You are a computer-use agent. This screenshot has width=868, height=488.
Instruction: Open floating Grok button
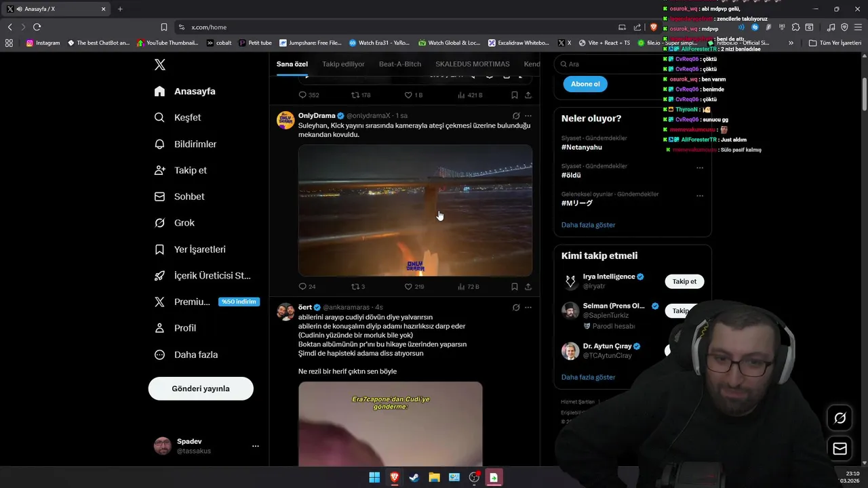(840, 418)
